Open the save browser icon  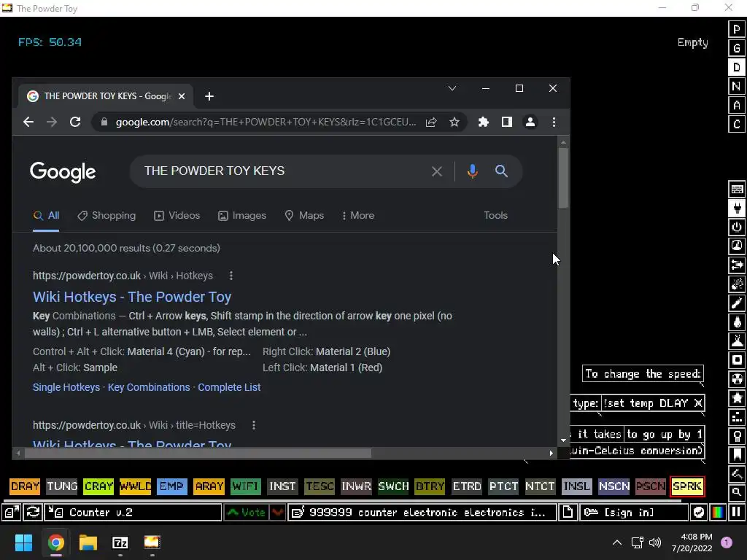click(12, 513)
